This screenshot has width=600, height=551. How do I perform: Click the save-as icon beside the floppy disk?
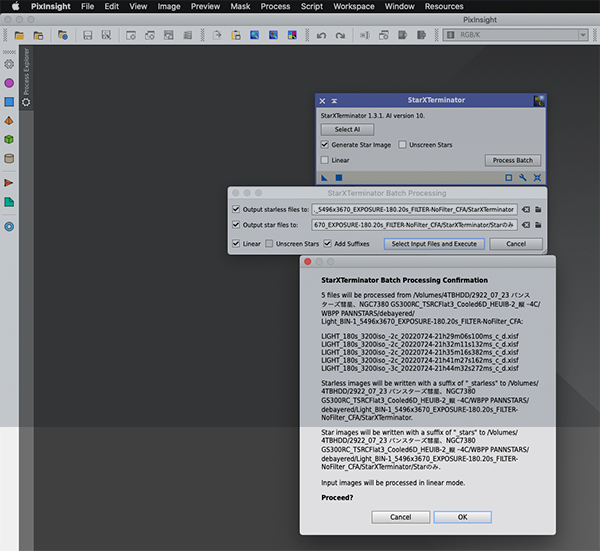point(106,35)
